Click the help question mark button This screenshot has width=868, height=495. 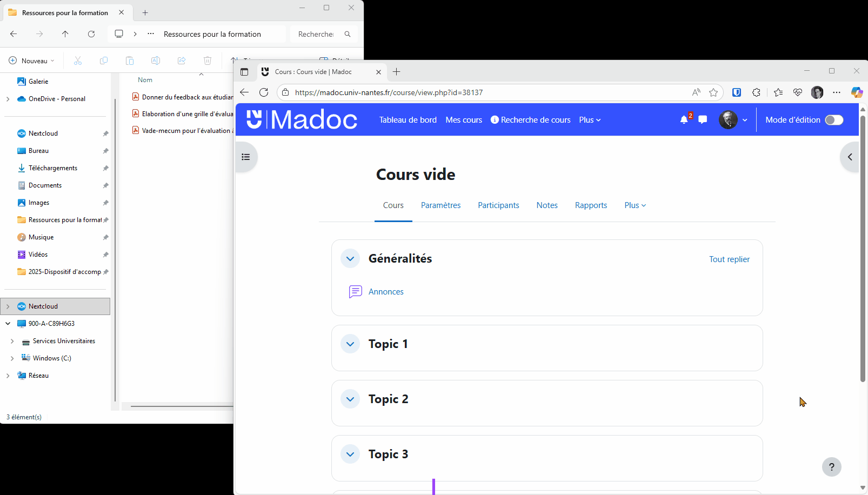(831, 467)
